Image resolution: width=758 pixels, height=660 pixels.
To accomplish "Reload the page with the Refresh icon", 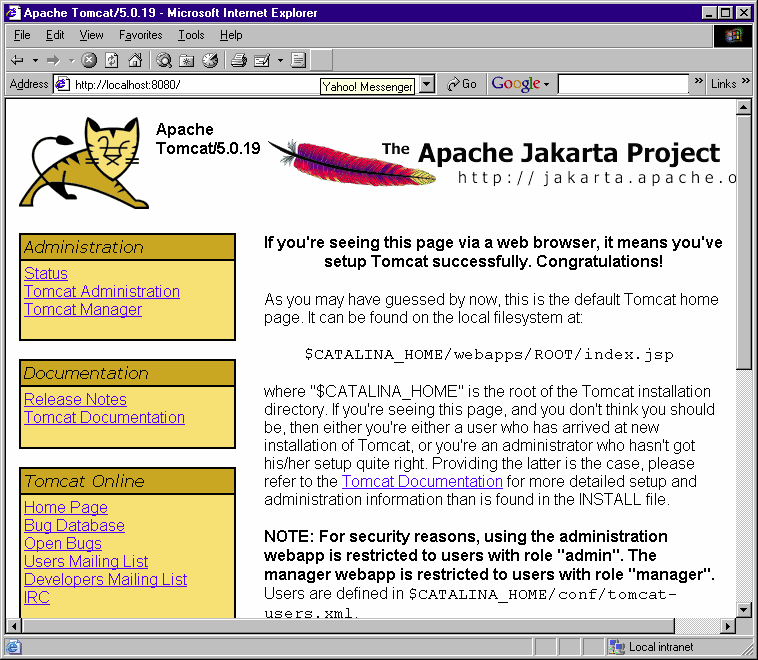I will pyautogui.click(x=112, y=60).
